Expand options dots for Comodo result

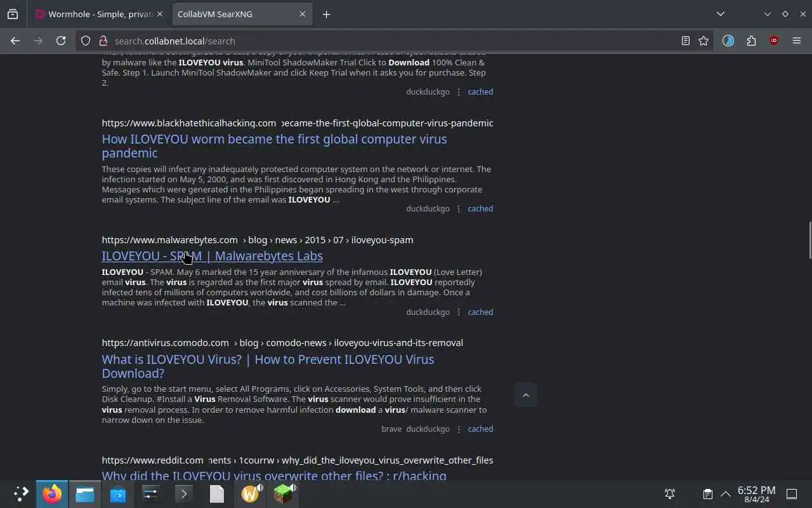tap(459, 429)
